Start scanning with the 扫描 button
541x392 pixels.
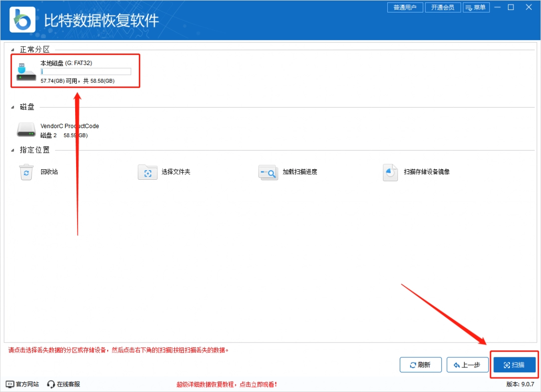[514, 364]
